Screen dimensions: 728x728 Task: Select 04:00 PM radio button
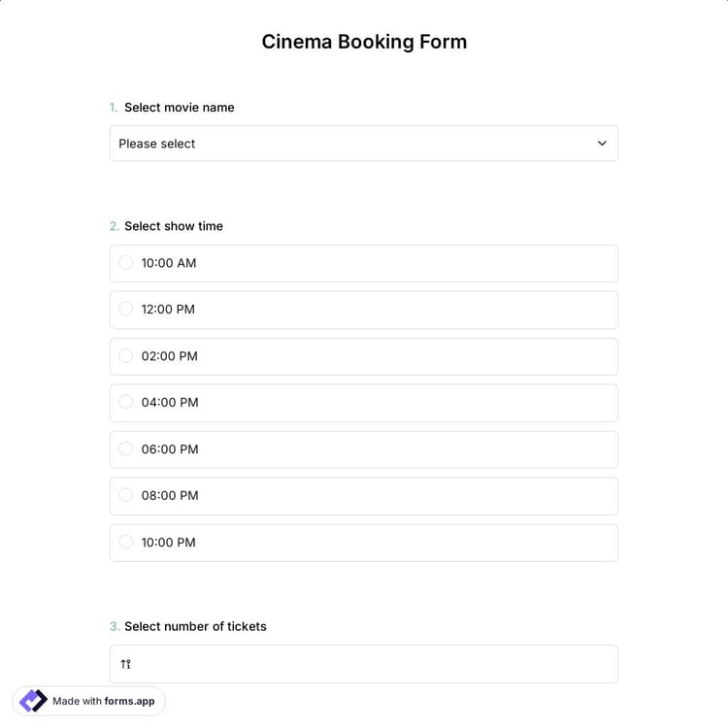coord(126,402)
